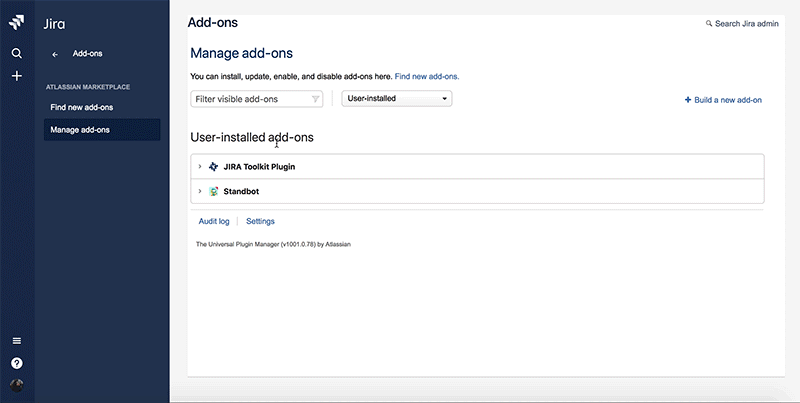Focus the Filter visible add-ons field

coord(257,99)
